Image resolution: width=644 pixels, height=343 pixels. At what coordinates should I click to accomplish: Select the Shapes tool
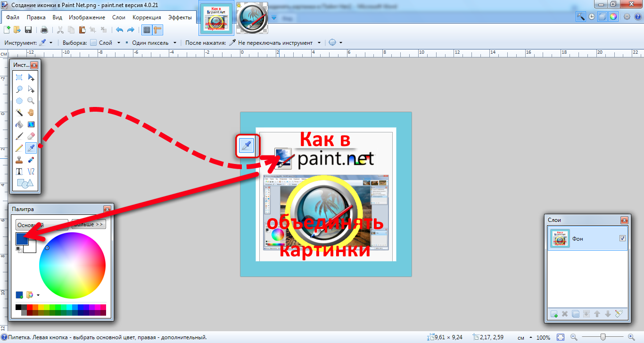25,184
